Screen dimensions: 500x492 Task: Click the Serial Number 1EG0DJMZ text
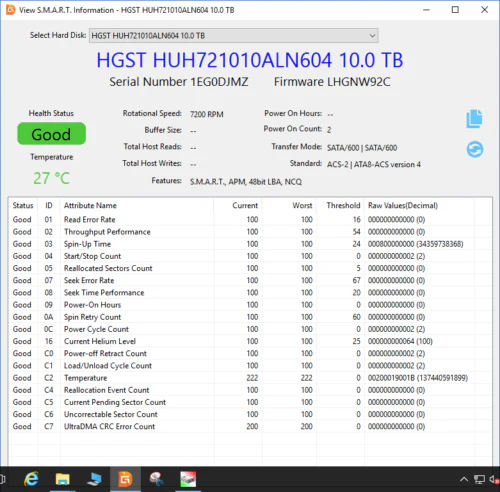click(x=179, y=82)
